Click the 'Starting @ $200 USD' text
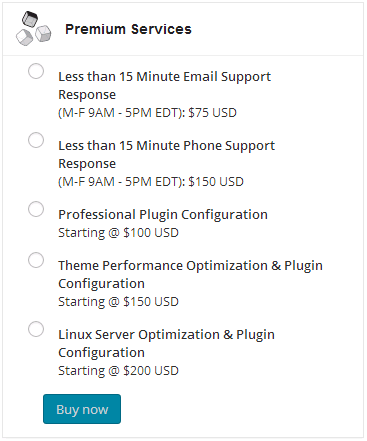 119,371
